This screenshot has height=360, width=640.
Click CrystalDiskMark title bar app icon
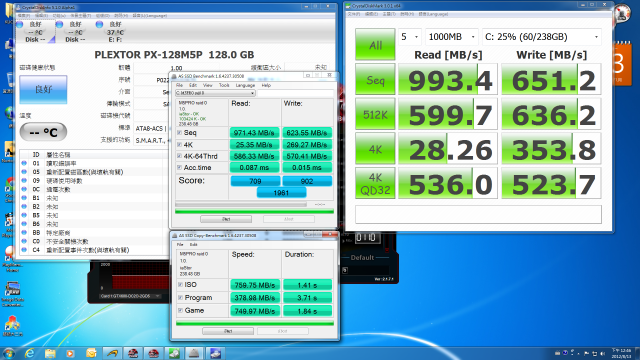[x=348, y=6]
